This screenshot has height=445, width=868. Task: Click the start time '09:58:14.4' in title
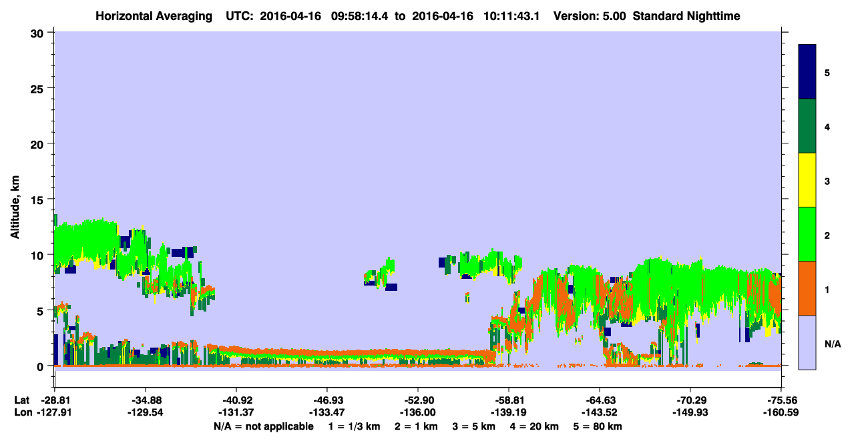(360, 16)
